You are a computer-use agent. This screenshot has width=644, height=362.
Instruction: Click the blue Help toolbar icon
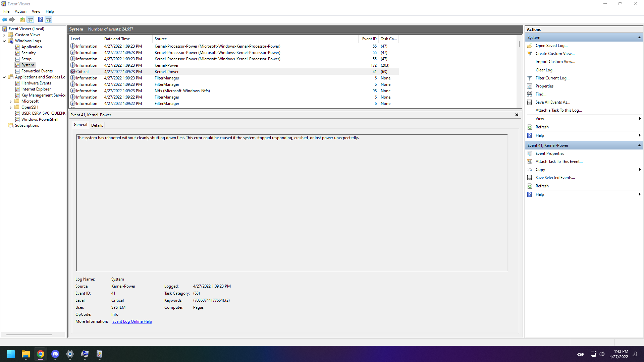(40, 19)
